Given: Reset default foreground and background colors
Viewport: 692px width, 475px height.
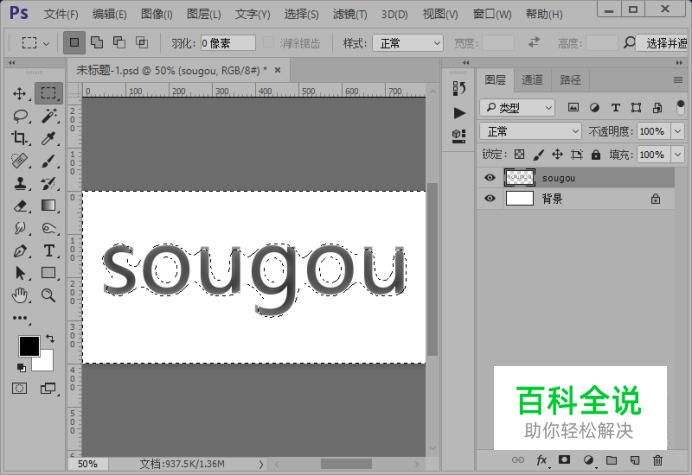Looking at the screenshot, I should (21, 367).
